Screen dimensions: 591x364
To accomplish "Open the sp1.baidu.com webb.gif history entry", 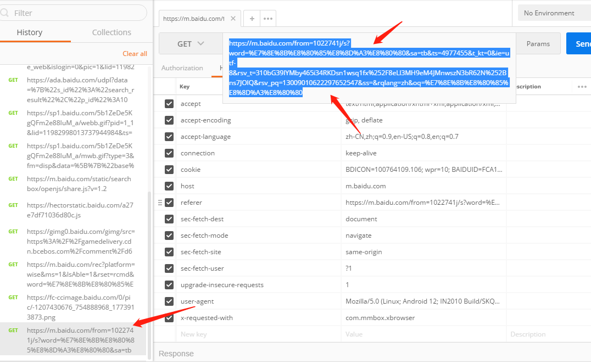I will (74, 123).
